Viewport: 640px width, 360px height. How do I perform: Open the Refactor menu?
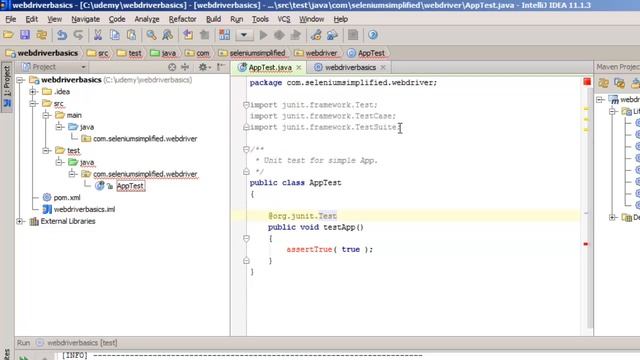coord(182,19)
